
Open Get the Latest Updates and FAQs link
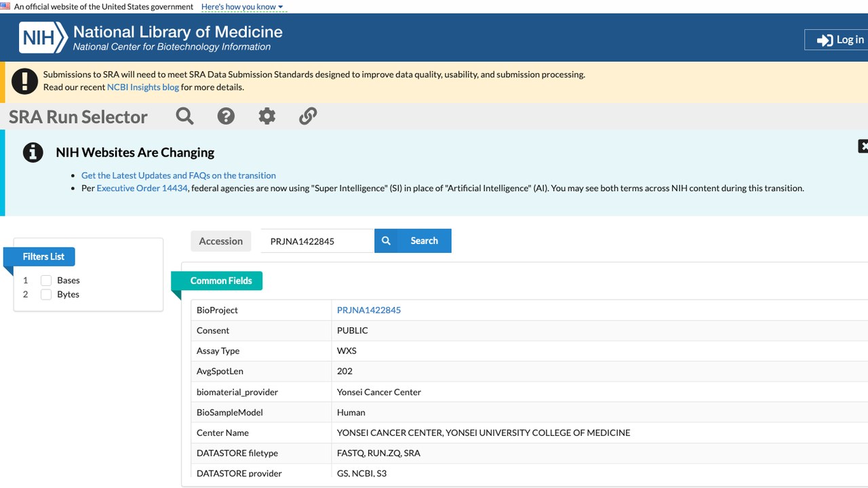pos(178,176)
